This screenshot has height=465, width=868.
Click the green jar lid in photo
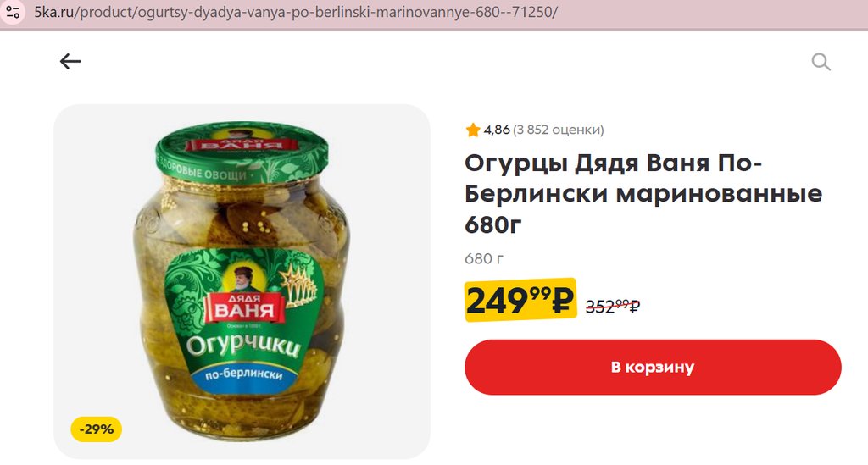point(242,152)
